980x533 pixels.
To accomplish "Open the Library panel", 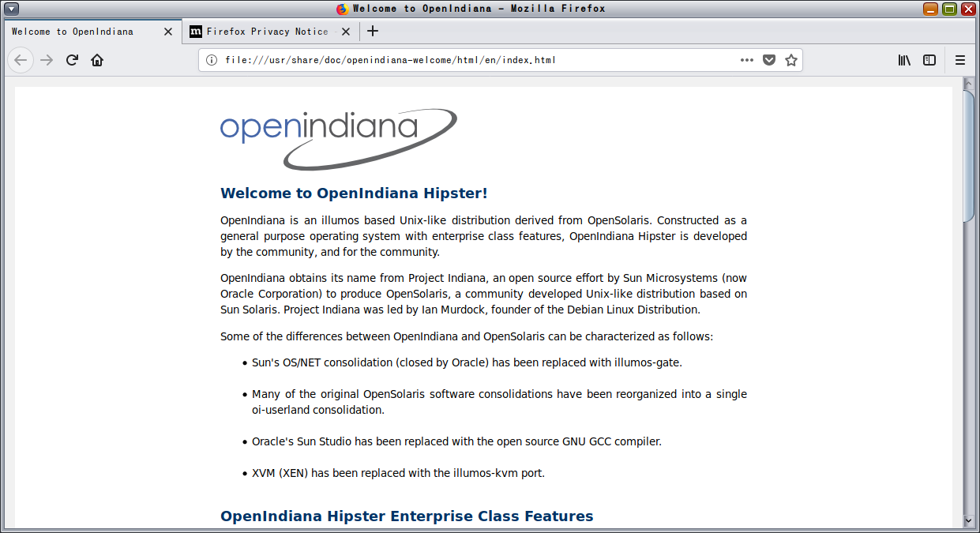I will (905, 60).
